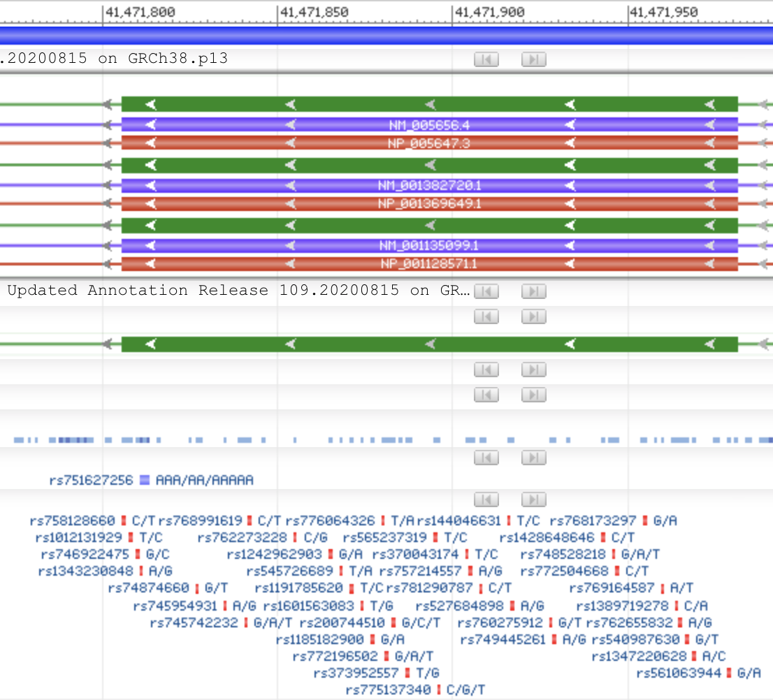
Task: Select the NM_005656.4 transcript bar
Action: click(429, 125)
